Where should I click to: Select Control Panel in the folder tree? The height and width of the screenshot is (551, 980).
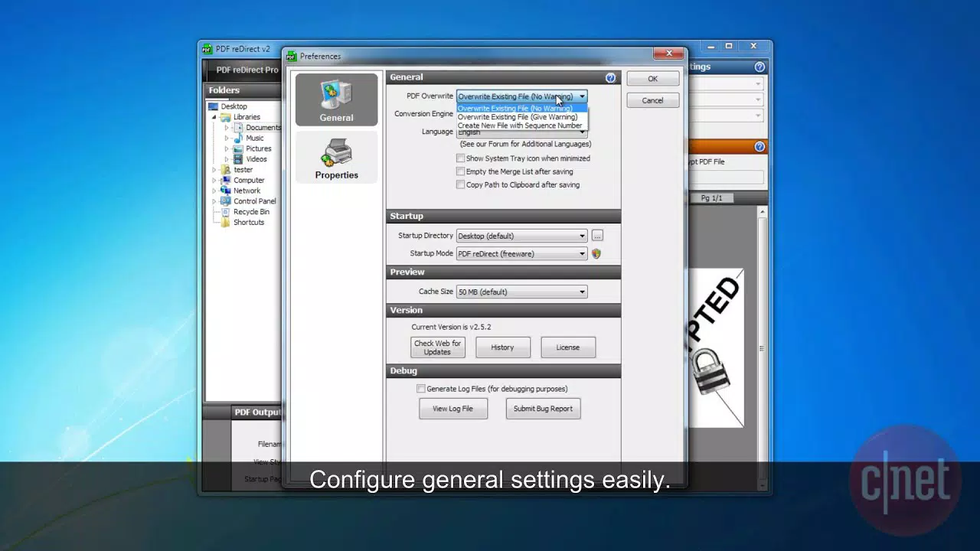(x=255, y=201)
